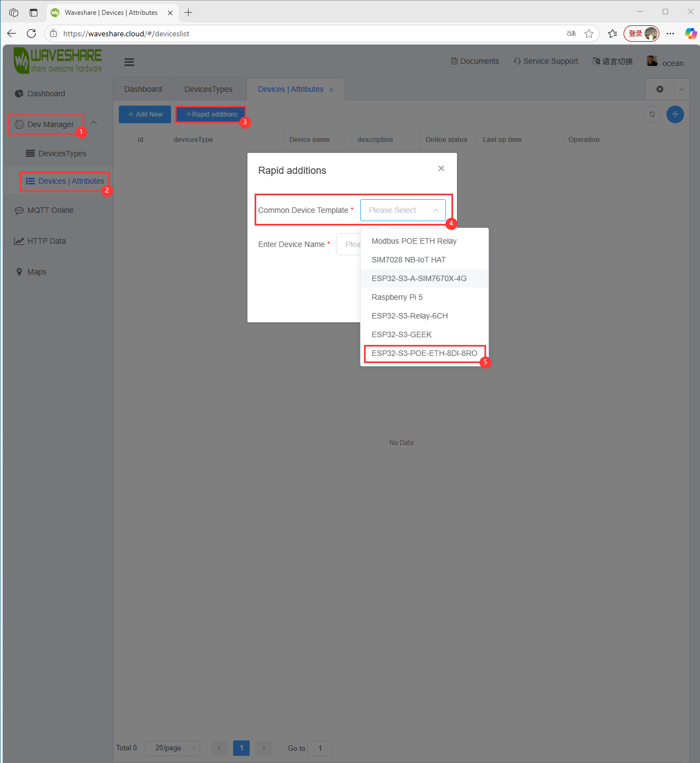Click the Rapid additions button
700x763 pixels.
pyautogui.click(x=211, y=114)
